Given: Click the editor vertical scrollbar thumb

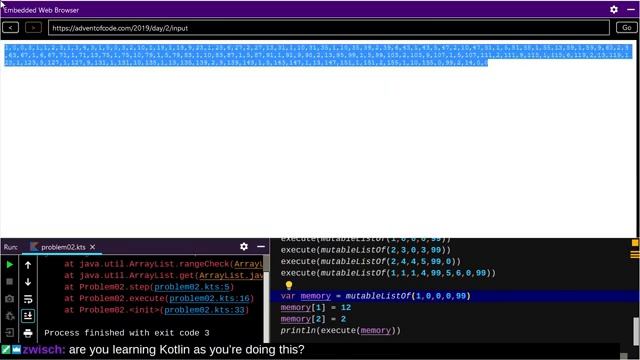Looking at the screenshot, I should [636, 331].
